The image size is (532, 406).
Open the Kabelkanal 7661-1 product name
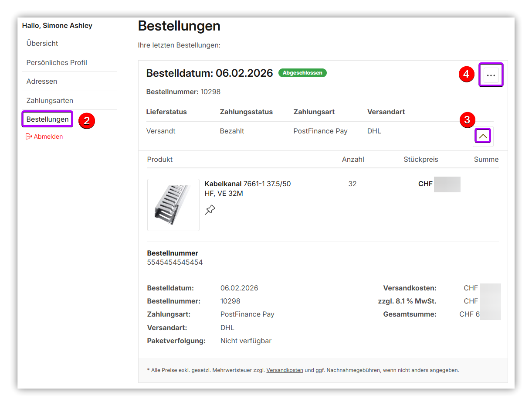[247, 188]
